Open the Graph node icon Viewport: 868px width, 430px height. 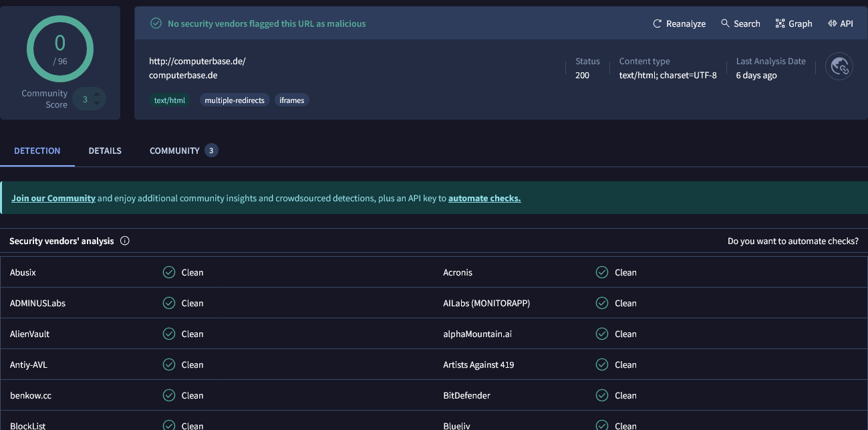pos(780,23)
